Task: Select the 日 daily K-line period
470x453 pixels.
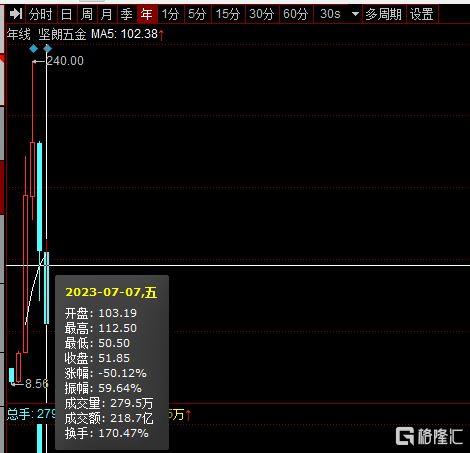Action: 66,14
